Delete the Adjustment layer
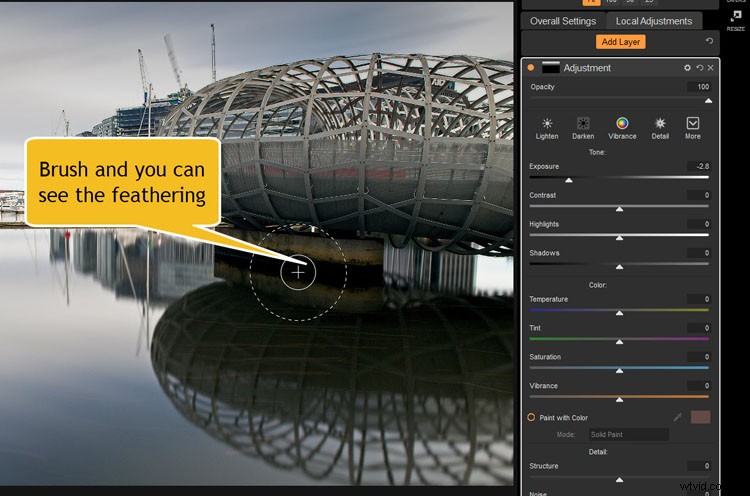Screen dimensions: 750x496 [x=710, y=68]
